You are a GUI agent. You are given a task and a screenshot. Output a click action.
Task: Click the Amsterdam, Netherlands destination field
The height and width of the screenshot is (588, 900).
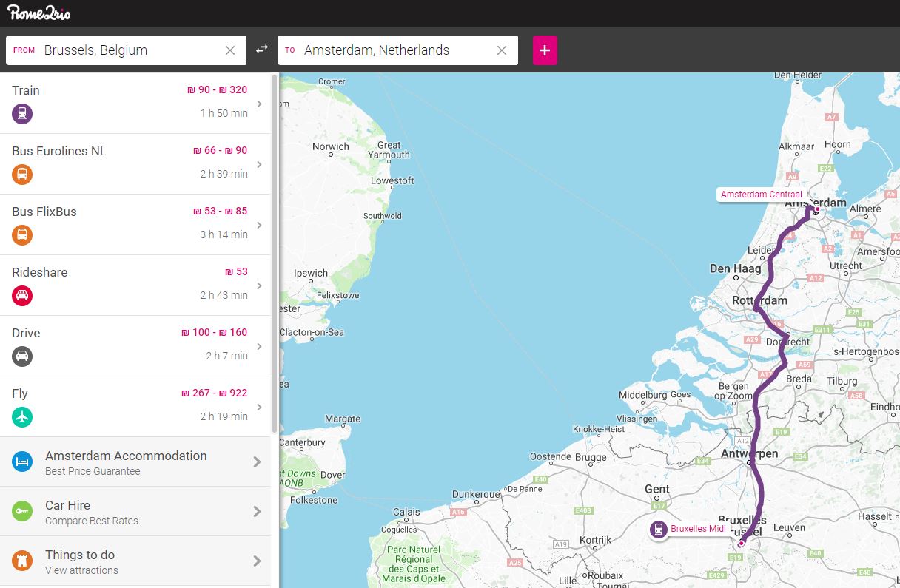pyautogui.click(x=392, y=50)
